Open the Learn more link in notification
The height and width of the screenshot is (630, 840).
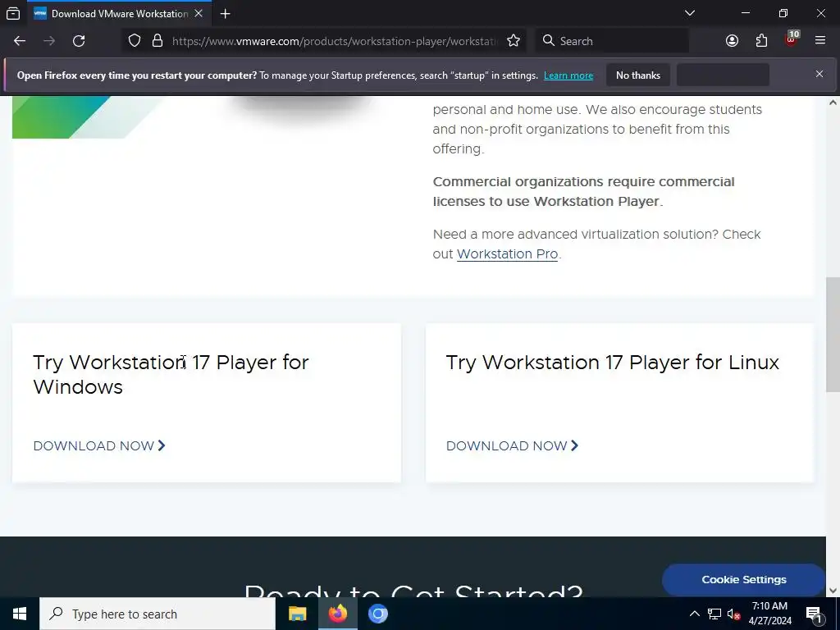click(x=568, y=75)
